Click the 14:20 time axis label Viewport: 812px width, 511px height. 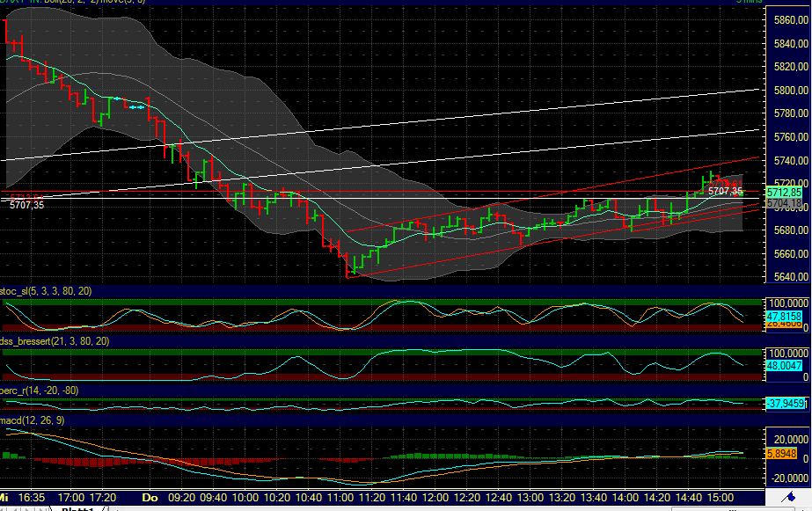[x=656, y=498]
